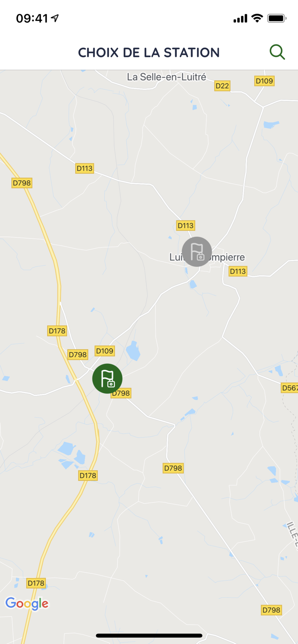Click the D178 shield near the Google logo

click(x=36, y=583)
